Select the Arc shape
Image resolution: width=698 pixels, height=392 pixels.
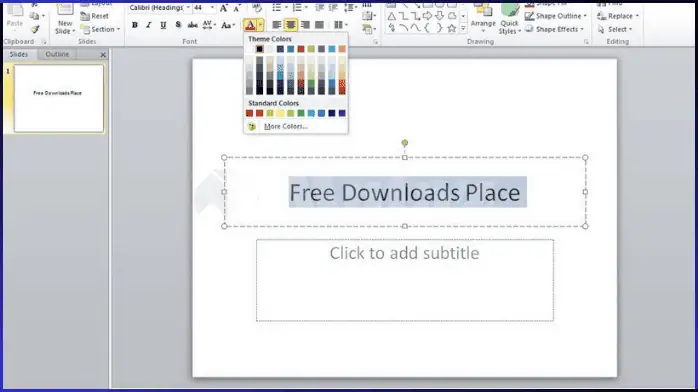tap(403, 28)
